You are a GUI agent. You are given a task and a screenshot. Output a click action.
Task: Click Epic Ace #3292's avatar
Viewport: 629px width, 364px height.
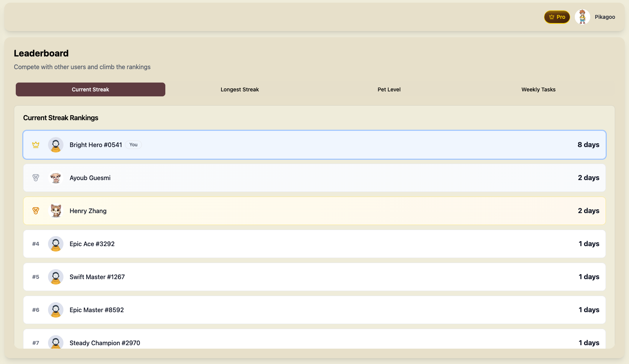click(x=56, y=244)
